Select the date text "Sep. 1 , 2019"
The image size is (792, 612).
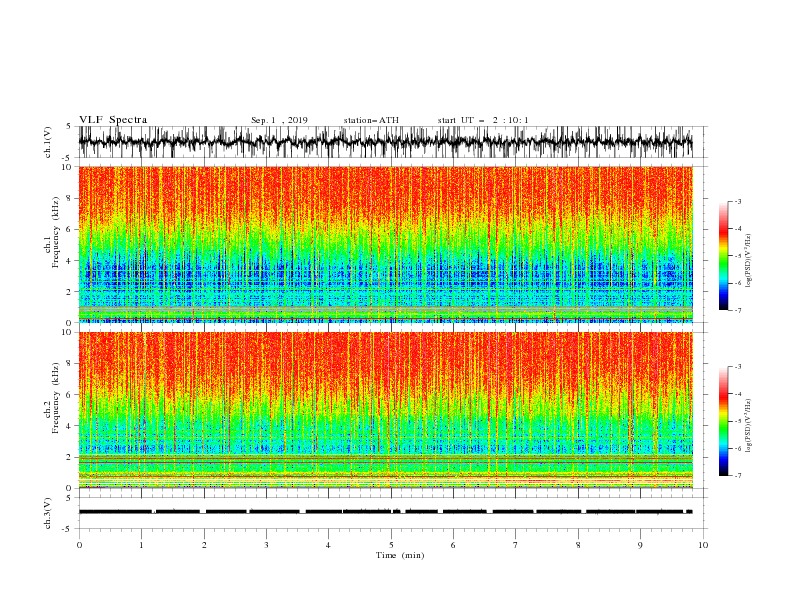(x=279, y=120)
